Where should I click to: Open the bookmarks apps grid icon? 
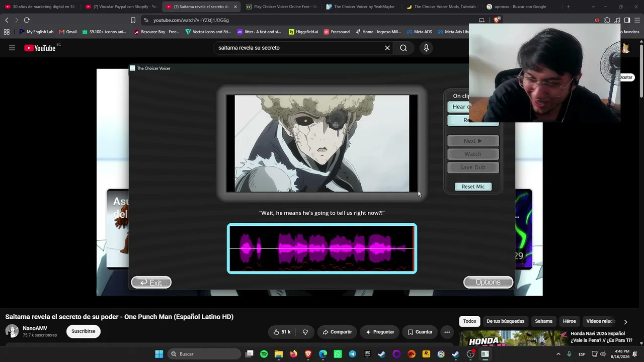point(7,32)
